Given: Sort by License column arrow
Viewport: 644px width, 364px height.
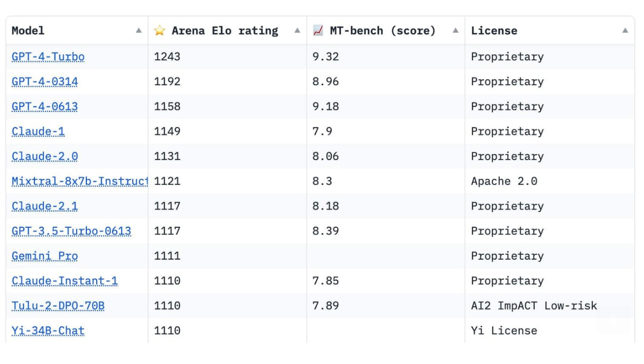Looking at the screenshot, I should point(625,30).
